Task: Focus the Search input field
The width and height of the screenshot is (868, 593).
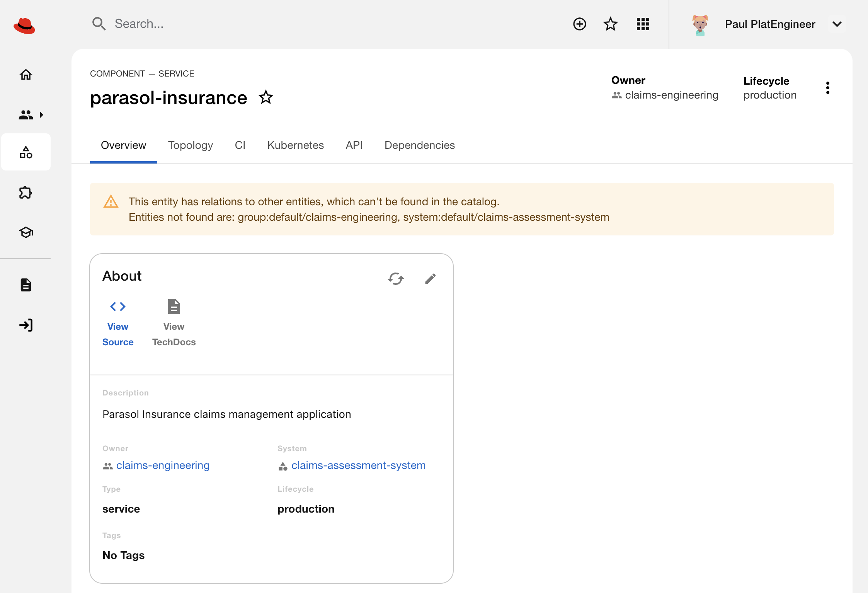Action: click(x=325, y=24)
